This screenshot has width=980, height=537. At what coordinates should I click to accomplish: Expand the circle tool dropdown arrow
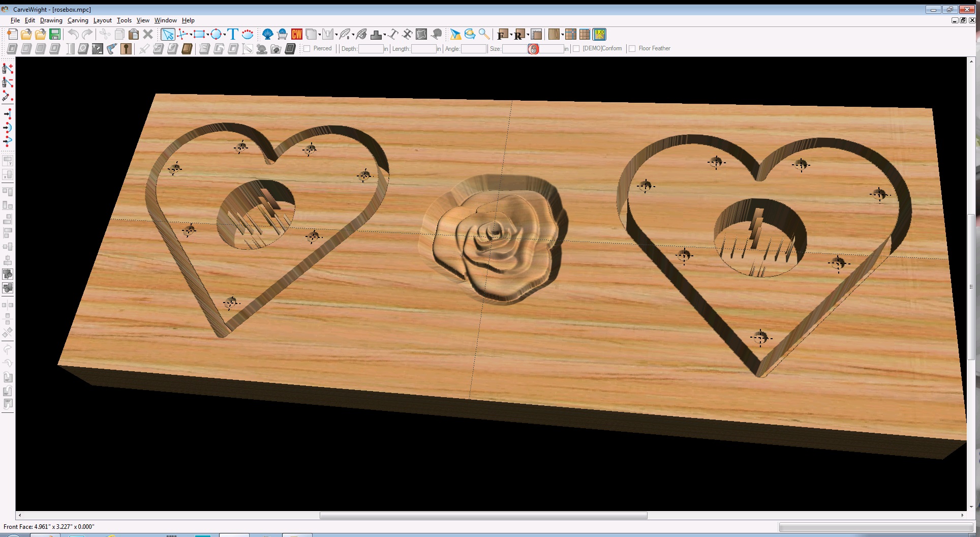[x=224, y=35]
